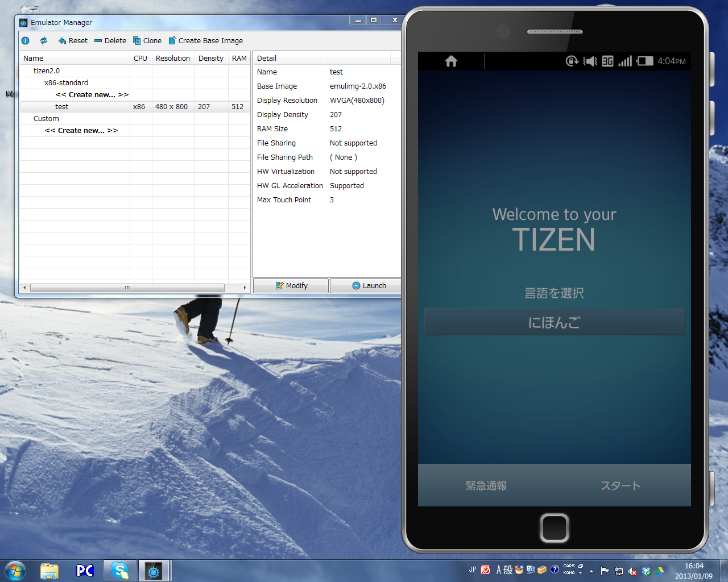Screen dimensions: 728x582
Task: Toggle the KANA indicator in language bar
Action: tap(569, 573)
